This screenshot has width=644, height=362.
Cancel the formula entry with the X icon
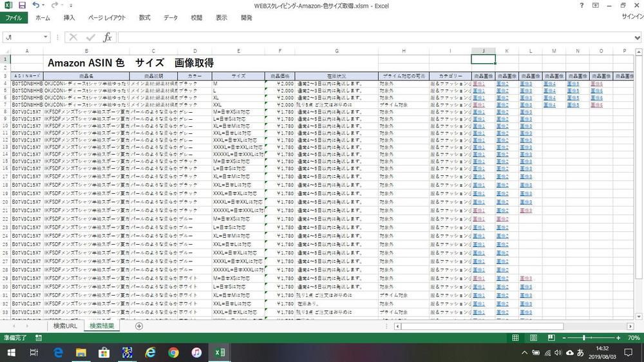pyautogui.click(x=73, y=37)
